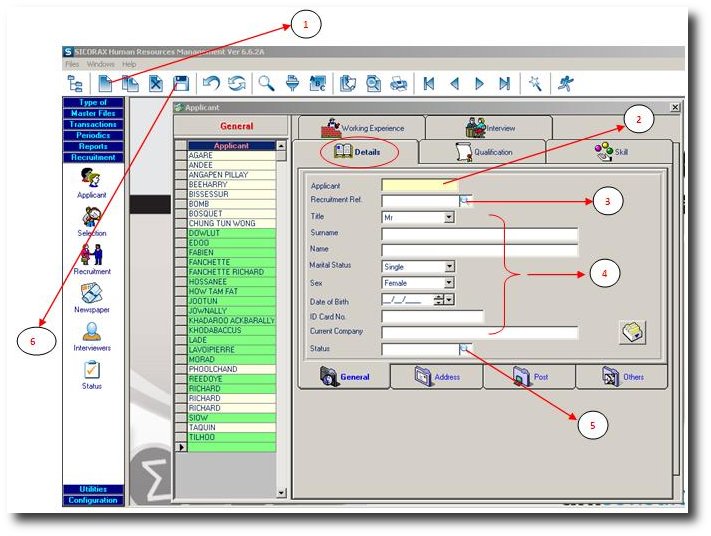Click the Save floppy disk toolbar icon

click(181, 84)
